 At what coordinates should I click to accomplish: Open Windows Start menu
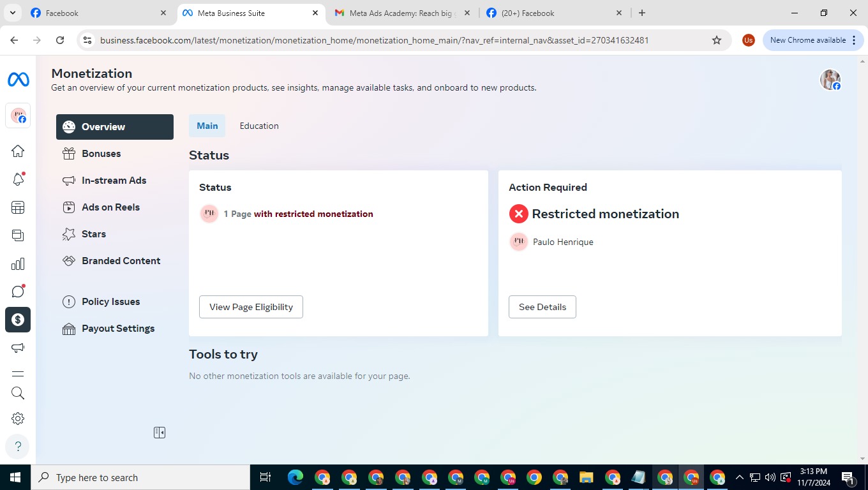coord(15,477)
